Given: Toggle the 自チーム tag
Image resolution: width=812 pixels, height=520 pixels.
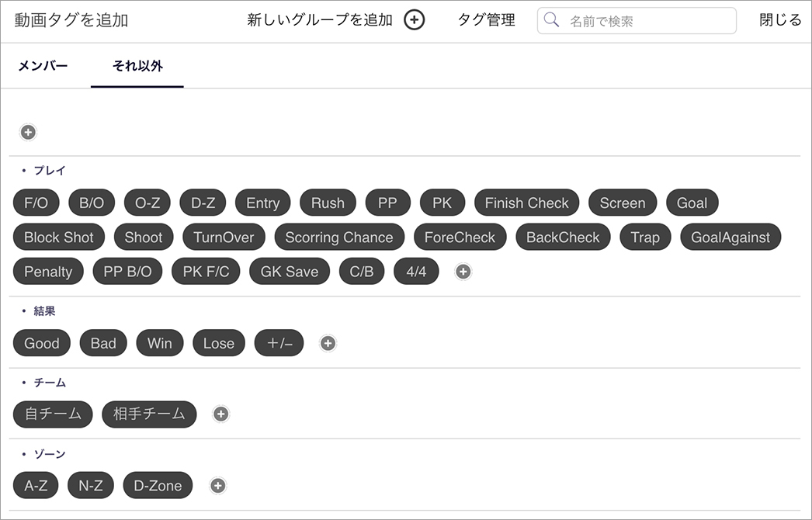Looking at the screenshot, I should point(53,414).
